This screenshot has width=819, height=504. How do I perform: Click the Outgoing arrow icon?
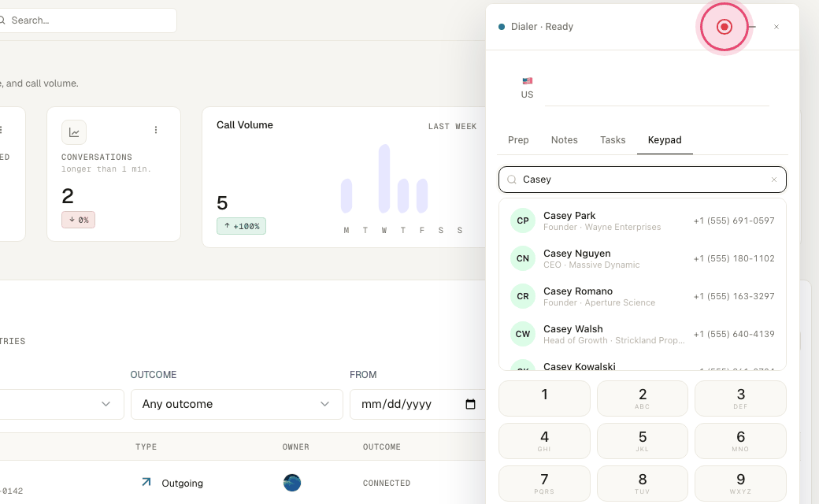(146, 482)
